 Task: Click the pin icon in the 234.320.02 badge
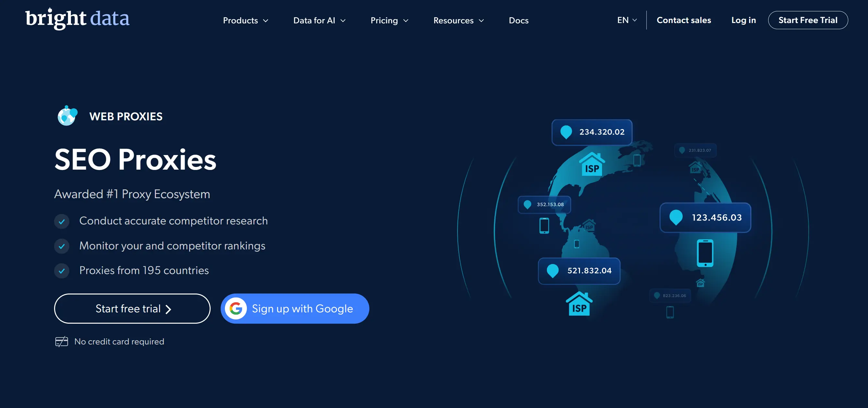[566, 132]
